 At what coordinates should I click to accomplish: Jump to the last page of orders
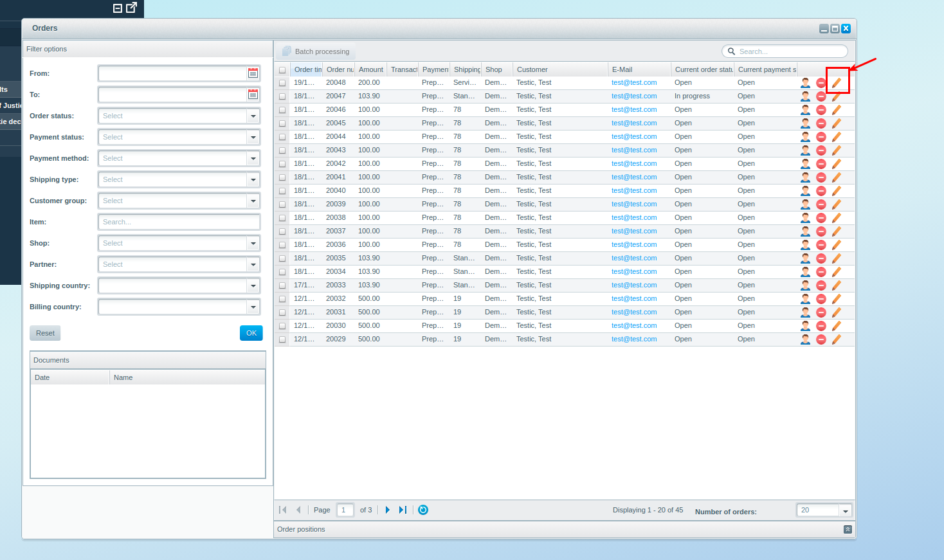pyautogui.click(x=403, y=510)
